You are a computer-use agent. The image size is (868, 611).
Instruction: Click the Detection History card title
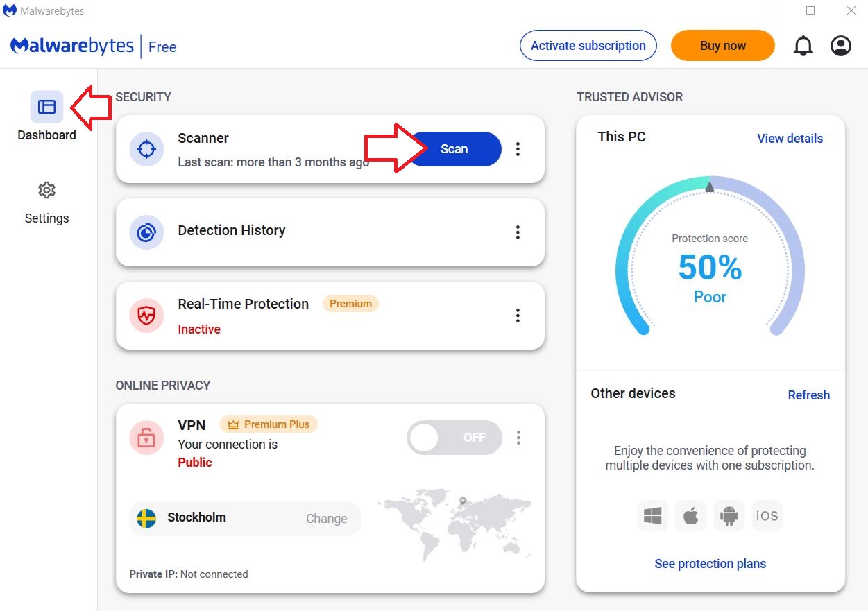pyautogui.click(x=232, y=230)
